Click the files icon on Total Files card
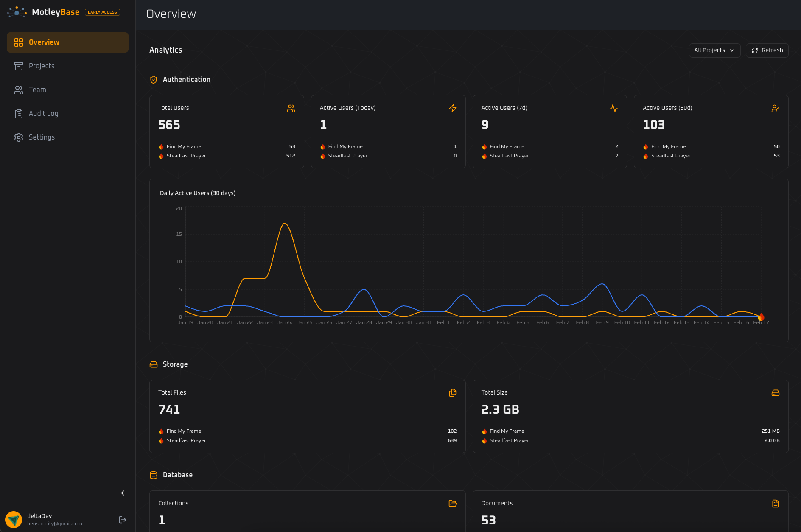 pos(452,393)
